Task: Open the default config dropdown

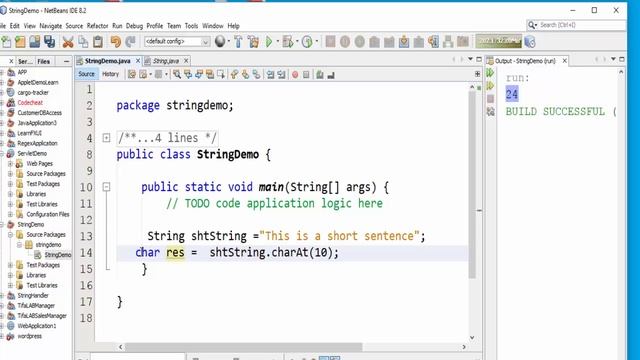Action: pos(177,41)
